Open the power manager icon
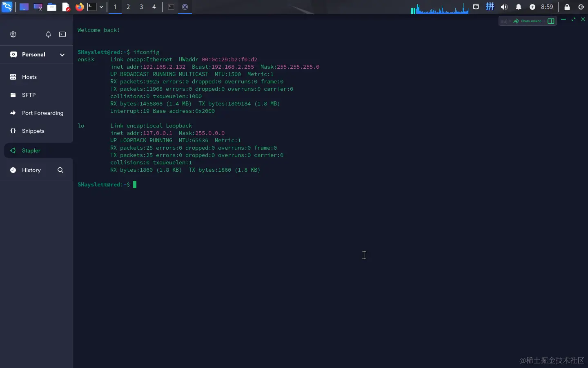This screenshot has height=368, width=588. [532, 7]
